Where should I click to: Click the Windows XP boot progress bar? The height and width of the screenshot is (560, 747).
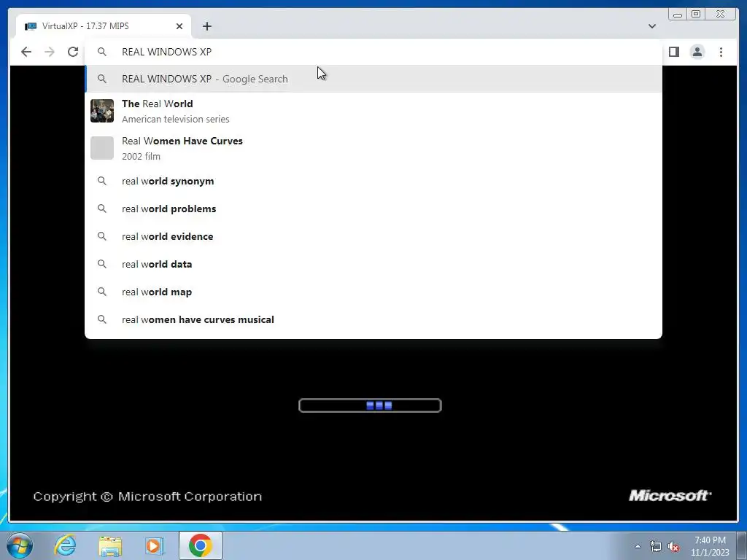370,405
